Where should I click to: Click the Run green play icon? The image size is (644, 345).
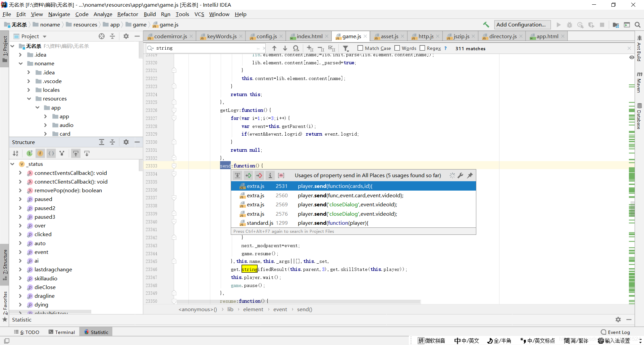pos(558,25)
